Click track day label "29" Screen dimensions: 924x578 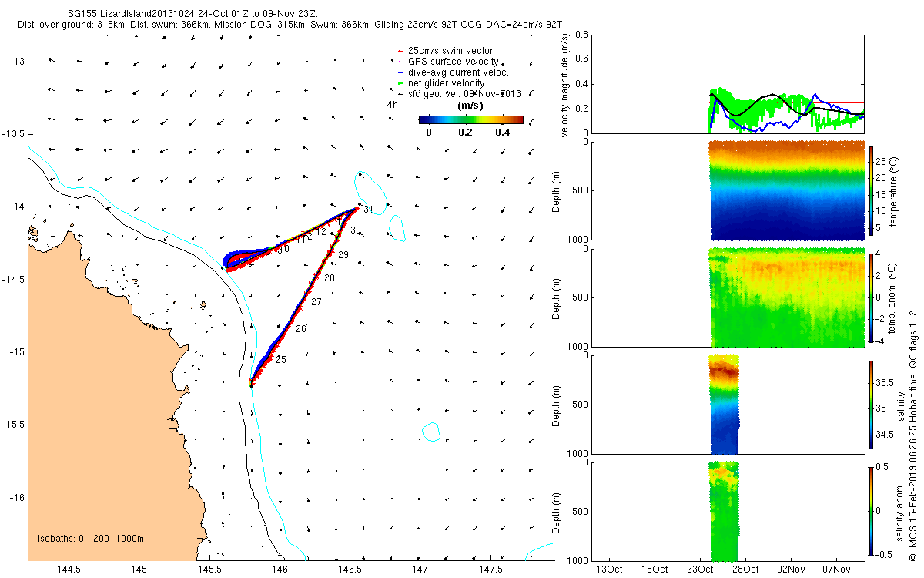(343, 254)
